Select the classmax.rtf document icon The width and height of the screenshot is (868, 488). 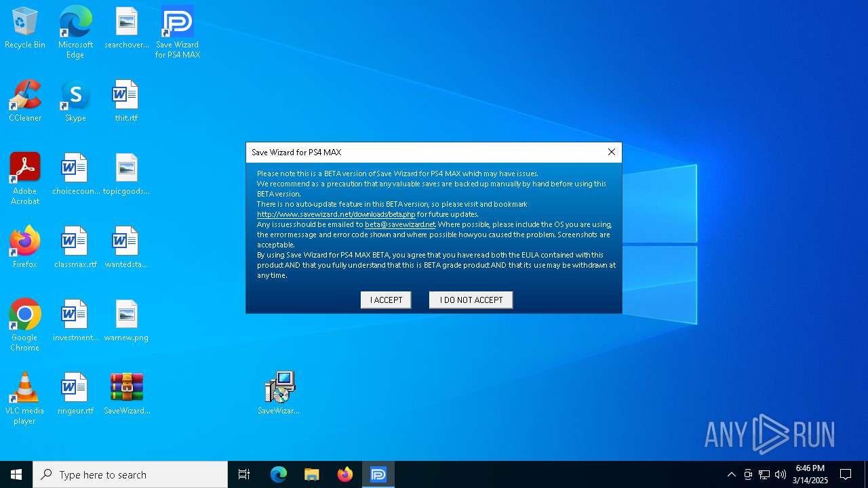(75, 248)
